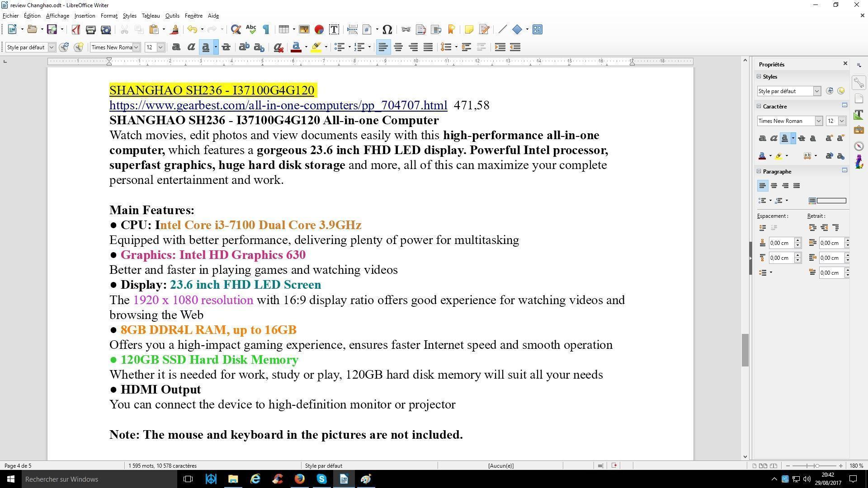Click the Clone formatting paintbrush icon
Viewport: 868px width, 488px height.
click(175, 30)
